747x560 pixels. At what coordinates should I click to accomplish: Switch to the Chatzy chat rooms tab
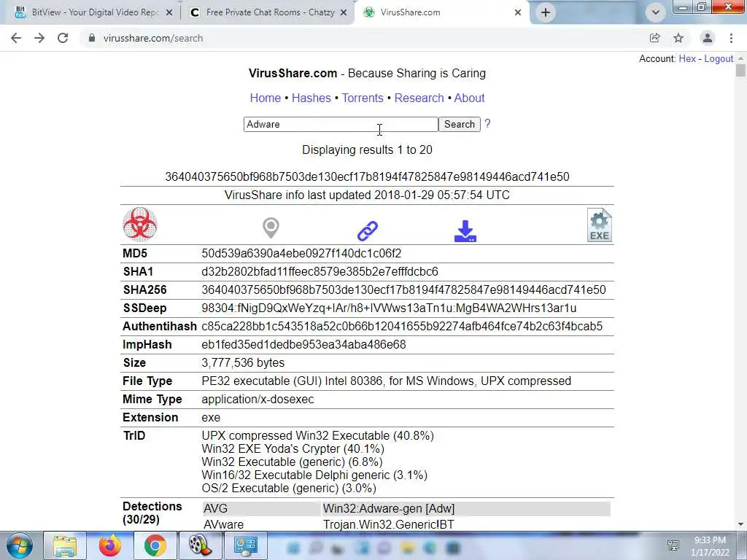(x=267, y=12)
